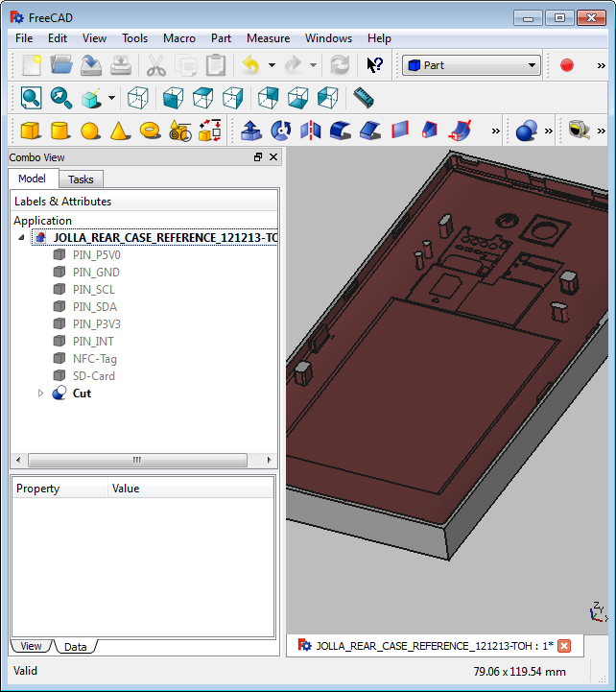Screen dimensions: 616x692
Task: Set the view to left
Action: tap(327, 98)
